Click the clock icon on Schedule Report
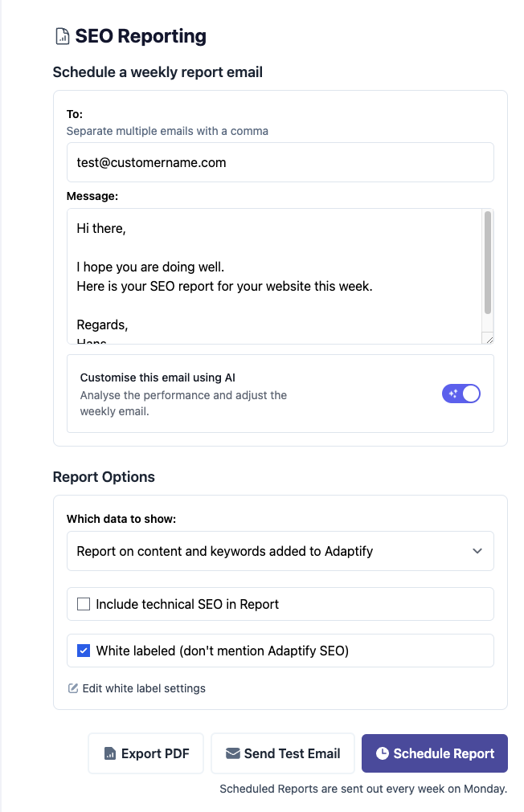 (x=382, y=753)
